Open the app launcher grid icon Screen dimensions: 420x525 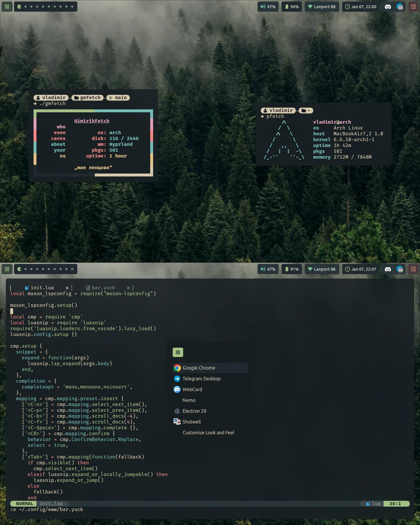point(7,6)
